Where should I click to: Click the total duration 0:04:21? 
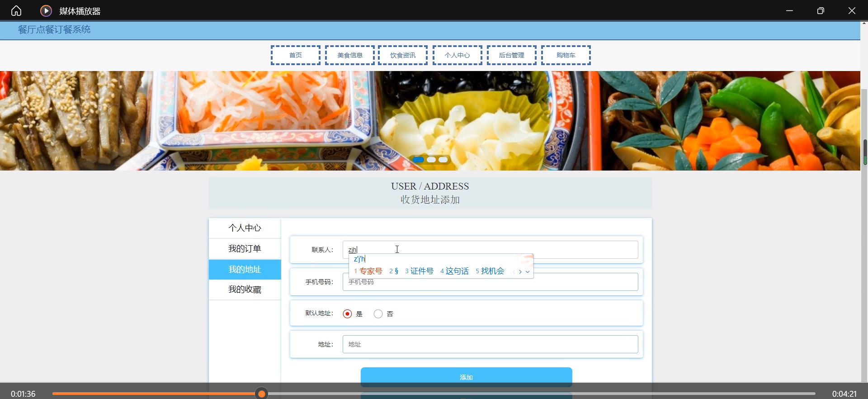(844, 394)
